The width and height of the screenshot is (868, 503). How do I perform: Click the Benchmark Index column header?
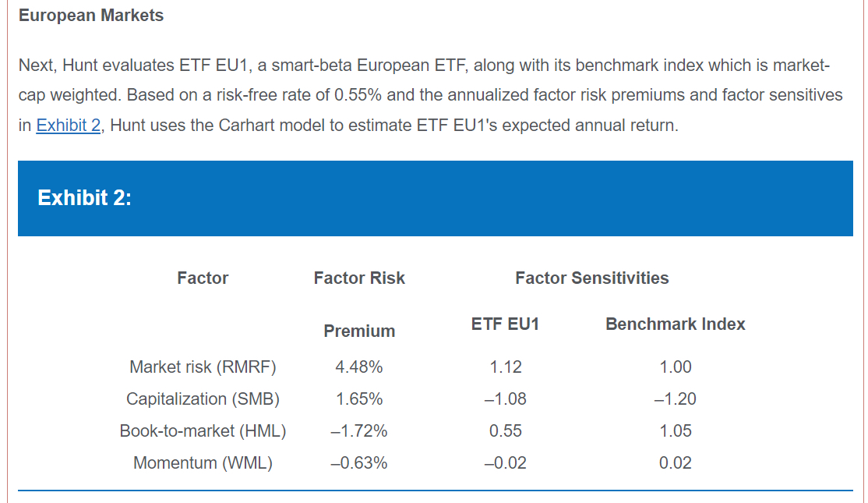675,324
